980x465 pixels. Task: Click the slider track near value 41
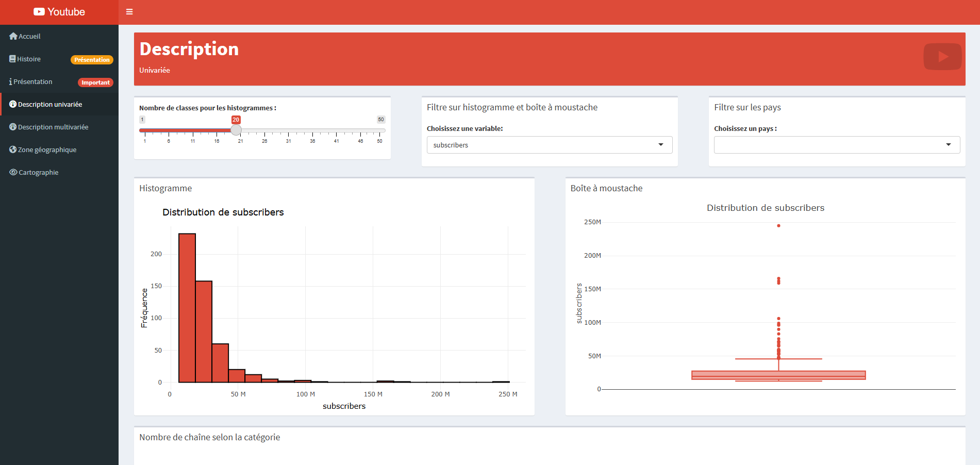click(336, 130)
